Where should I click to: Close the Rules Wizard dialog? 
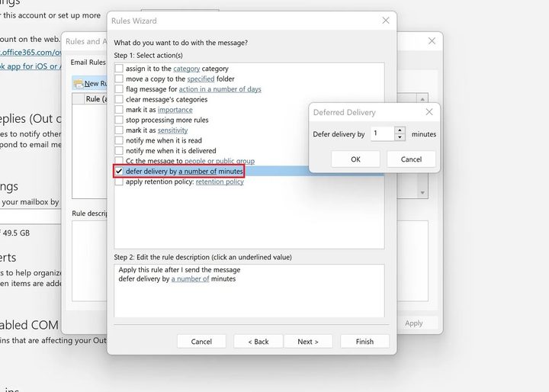385,21
